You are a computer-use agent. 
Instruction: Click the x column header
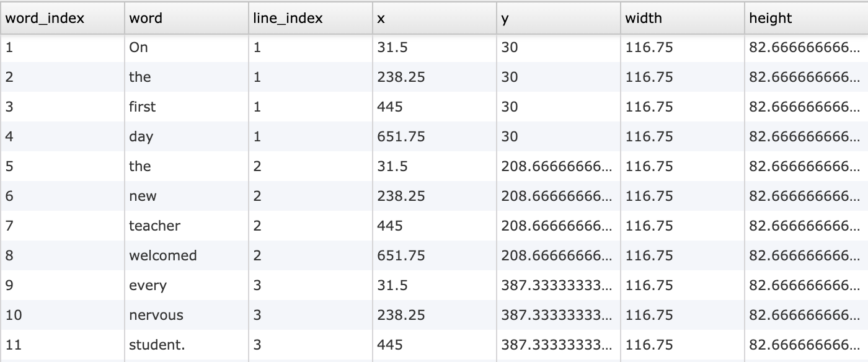434,18
